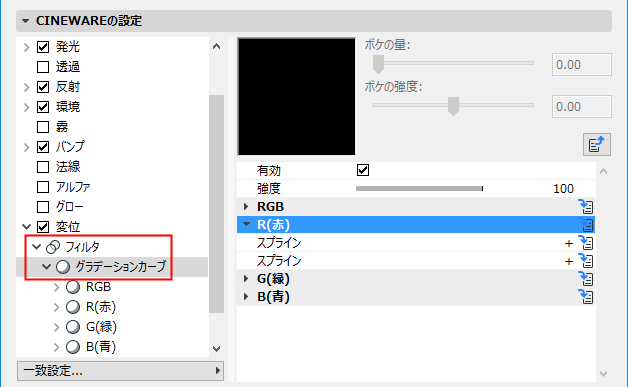Click the list icon on the RGB row
628x387 pixels.
(586, 207)
